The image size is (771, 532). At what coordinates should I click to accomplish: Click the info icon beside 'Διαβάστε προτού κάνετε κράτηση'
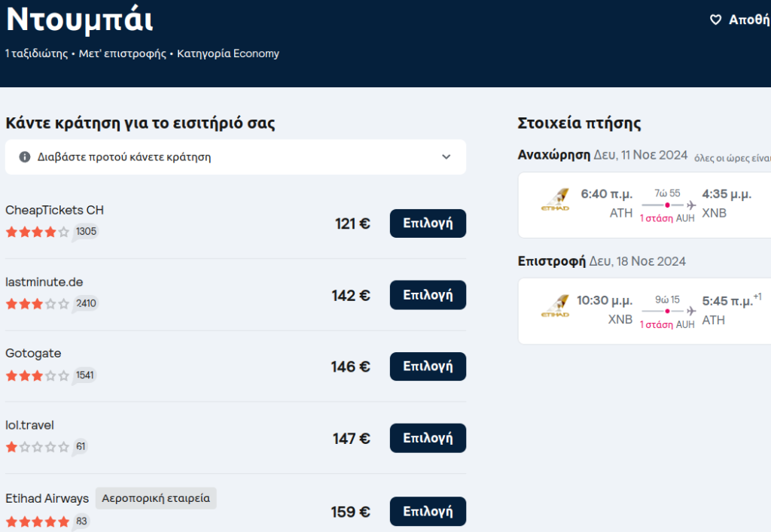pyautogui.click(x=25, y=157)
